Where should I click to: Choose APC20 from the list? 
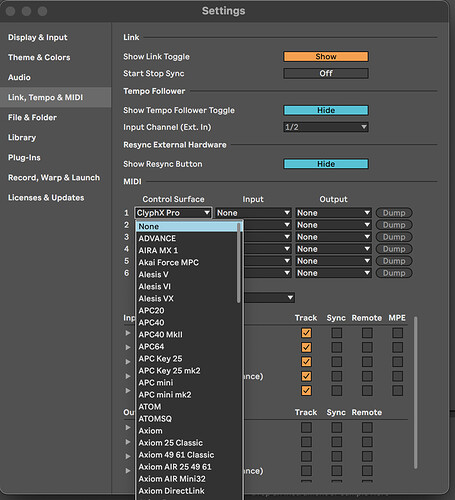coord(187,310)
